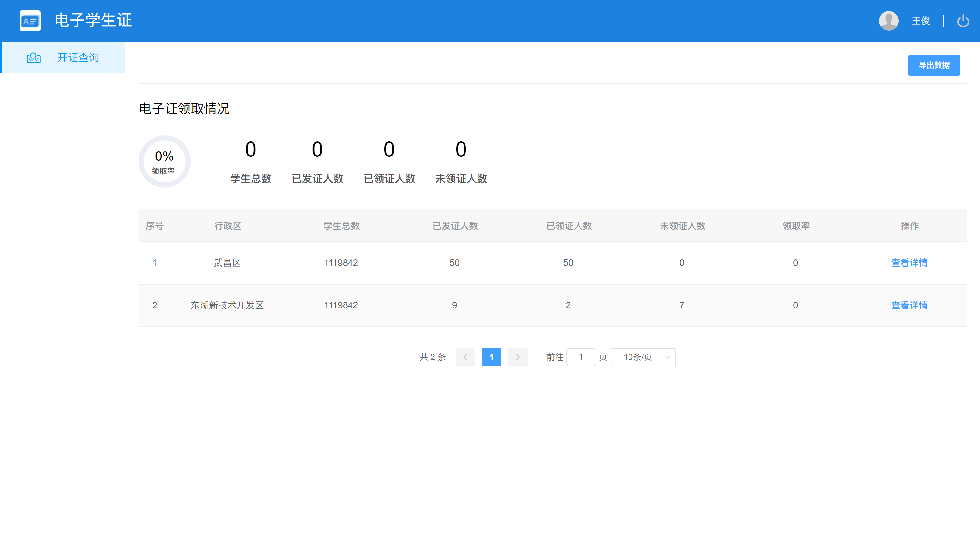This screenshot has width=980, height=560.
Task: Click the 领取率 column header
Action: (x=796, y=226)
